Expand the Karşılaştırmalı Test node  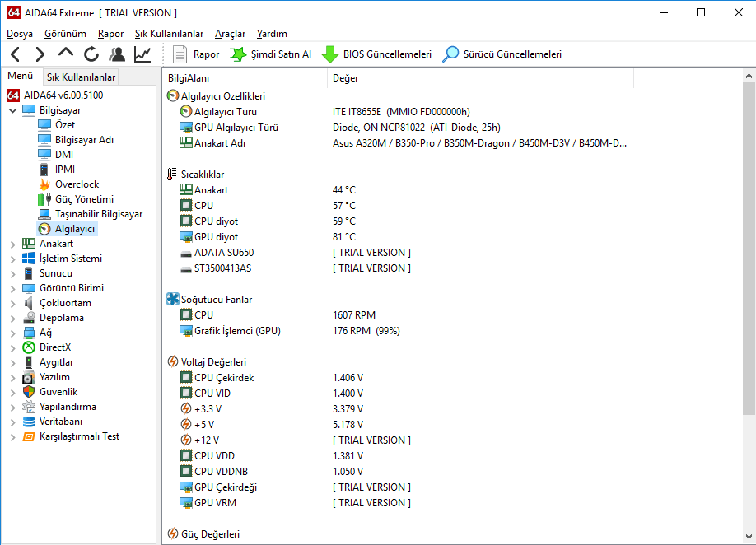(12, 437)
